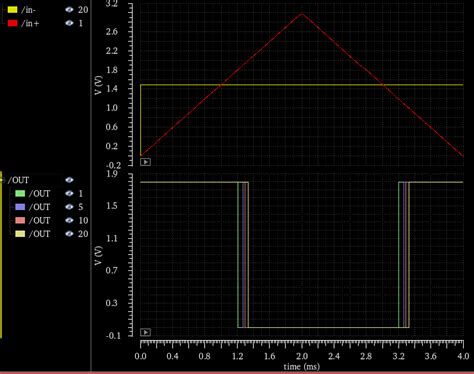
Task: Click the pale yellow /OUT color swatch
Action: 20,234
